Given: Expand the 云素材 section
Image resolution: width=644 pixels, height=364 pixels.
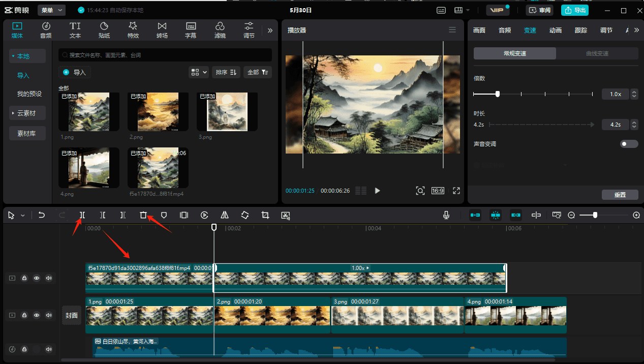Looking at the screenshot, I should [x=27, y=113].
